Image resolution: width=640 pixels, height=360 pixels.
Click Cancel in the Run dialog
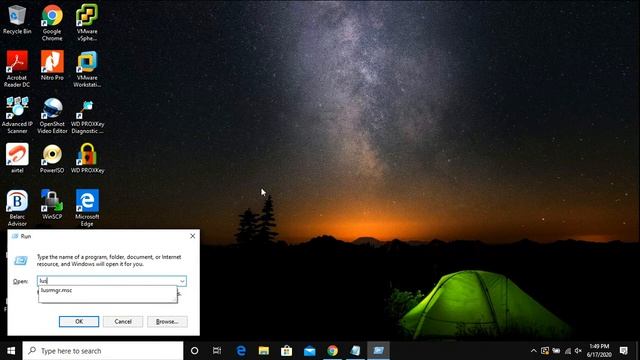123,322
